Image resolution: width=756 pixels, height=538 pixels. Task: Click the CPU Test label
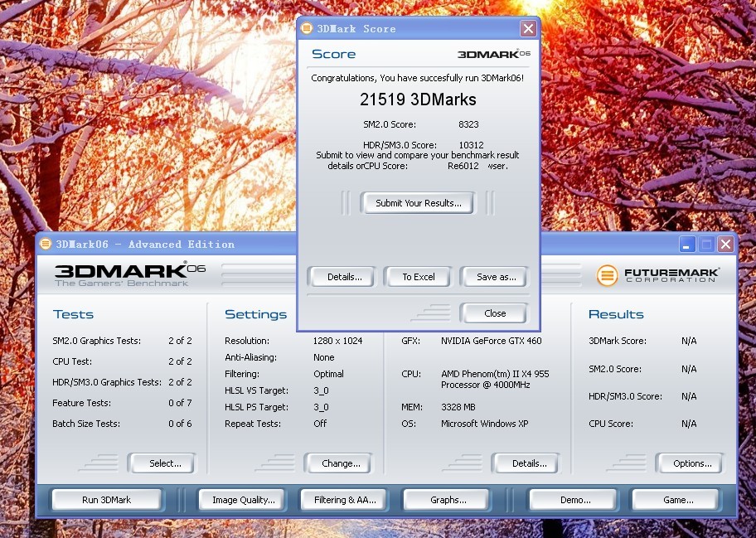[x=72, y=361]
